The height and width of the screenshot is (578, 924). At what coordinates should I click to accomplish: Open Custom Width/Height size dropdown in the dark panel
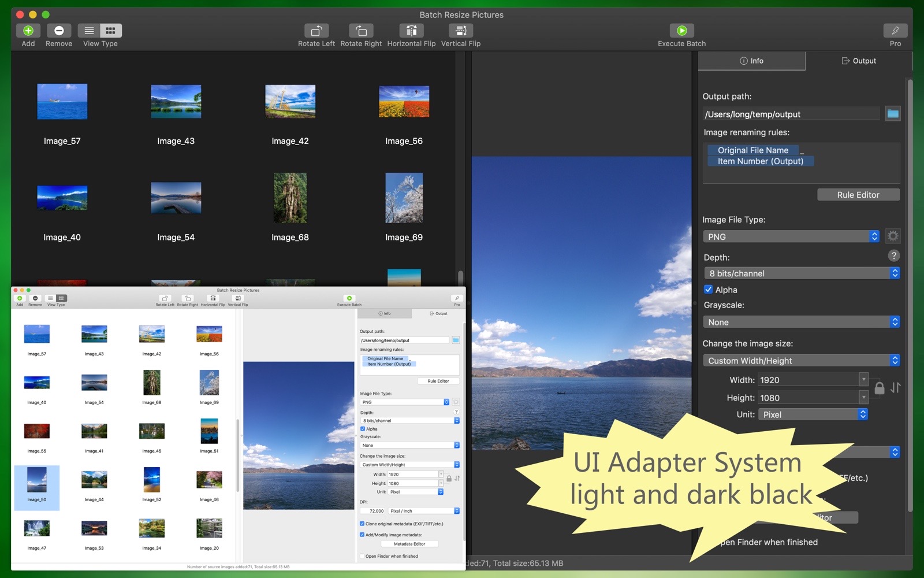click(801, 361)
